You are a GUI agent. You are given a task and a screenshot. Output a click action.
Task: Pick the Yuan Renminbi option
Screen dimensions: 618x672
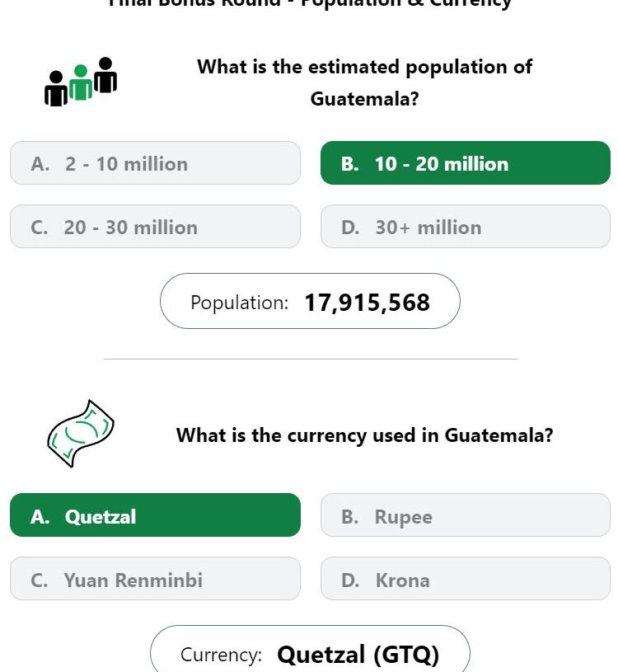(155, 579)
